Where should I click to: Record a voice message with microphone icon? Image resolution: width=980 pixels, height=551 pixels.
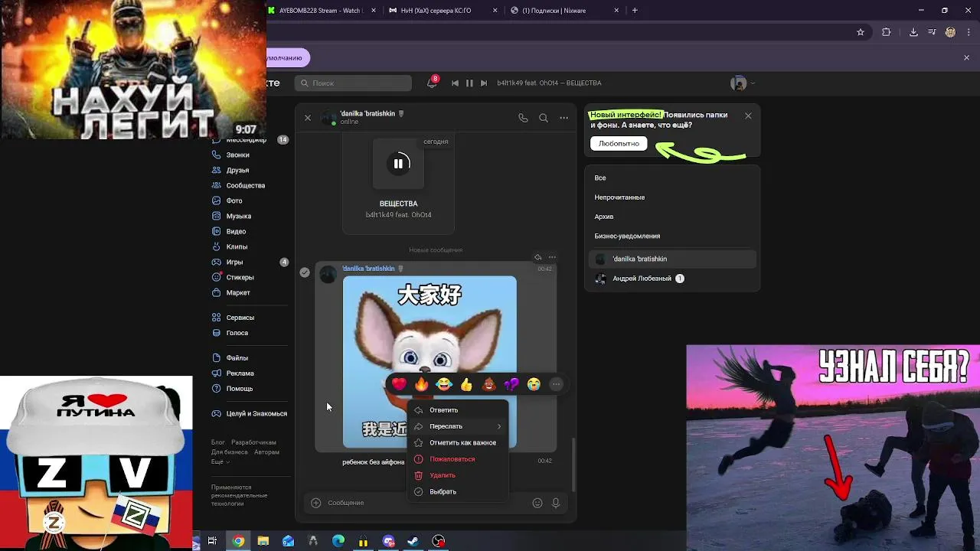click(x=556, y=503)
